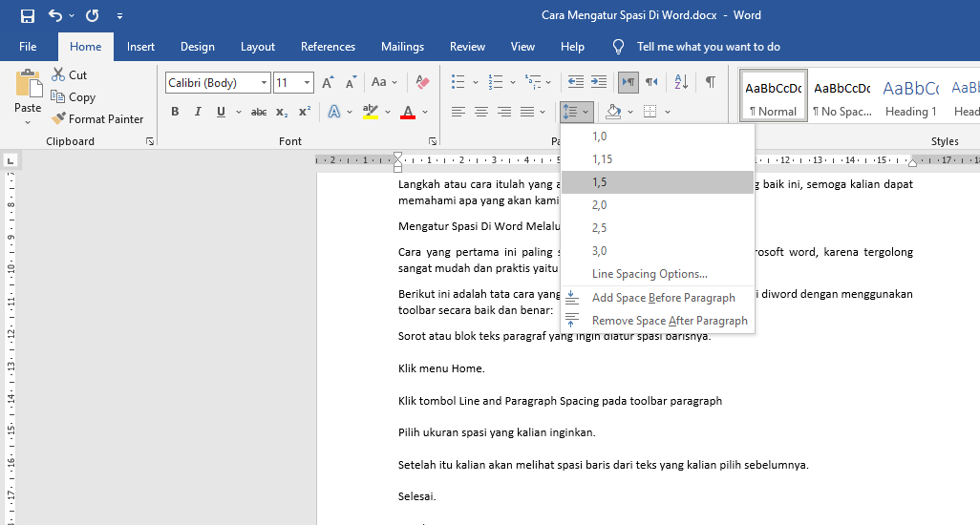Copy the selection
980x525 pixels.
point(74,97)
